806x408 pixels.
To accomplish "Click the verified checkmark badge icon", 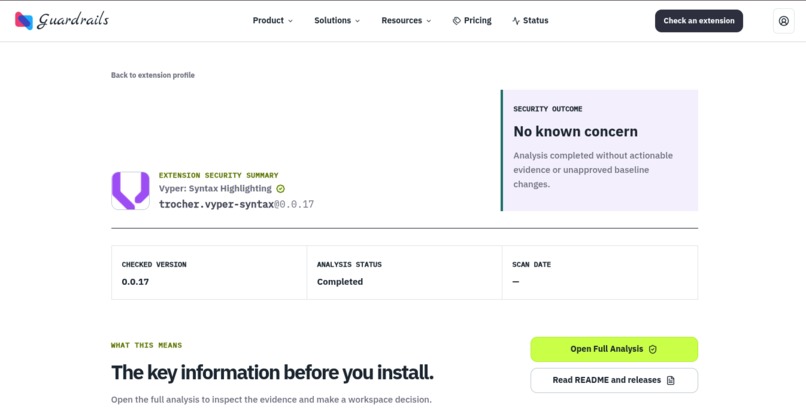I will [280, 189].
